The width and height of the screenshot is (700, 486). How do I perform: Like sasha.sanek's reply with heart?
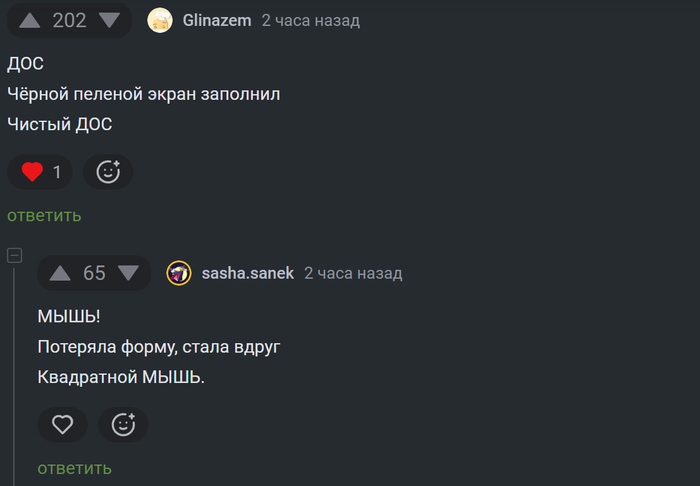point(63,425)
